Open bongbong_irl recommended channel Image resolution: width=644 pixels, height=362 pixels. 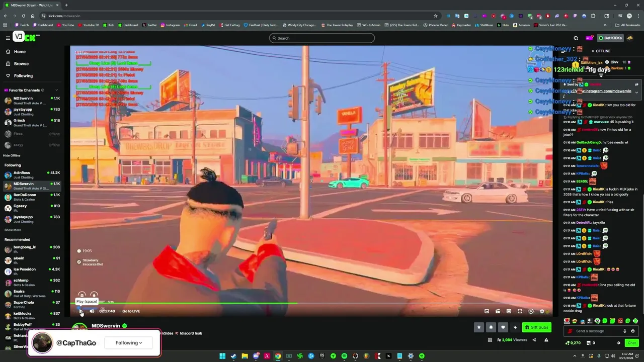pos(32,249)
